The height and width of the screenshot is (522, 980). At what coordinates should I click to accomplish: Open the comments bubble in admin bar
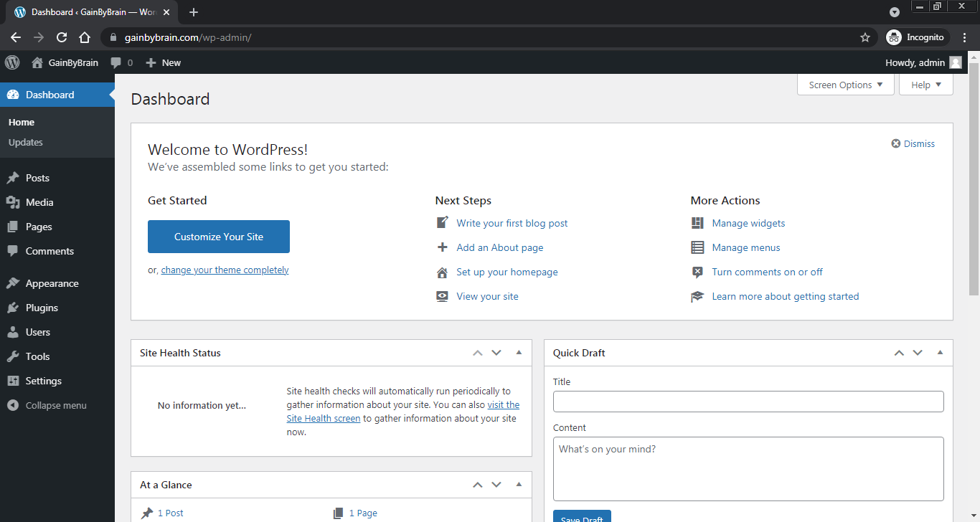(x=116, y=62)
